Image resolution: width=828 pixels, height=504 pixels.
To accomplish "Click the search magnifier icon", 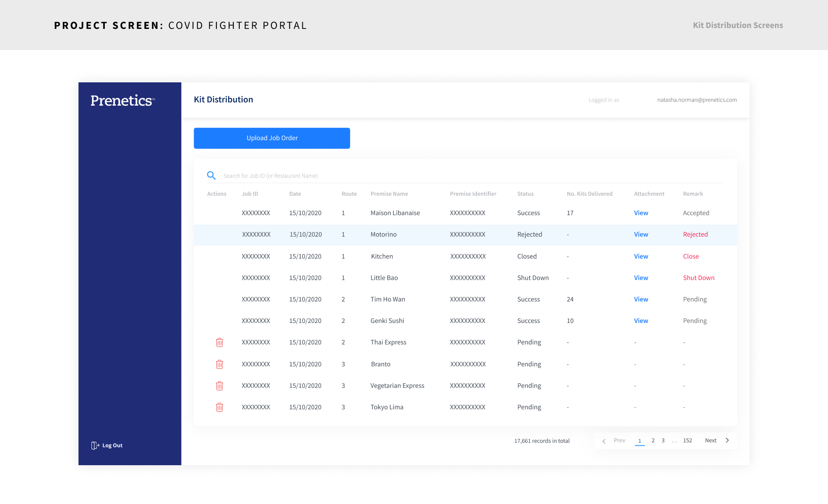I will point(211,175).
